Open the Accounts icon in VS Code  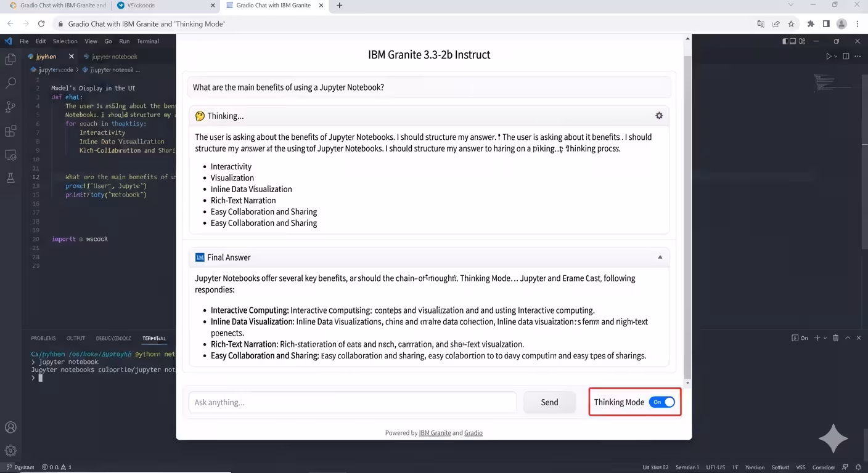click(x=10, y=427)
